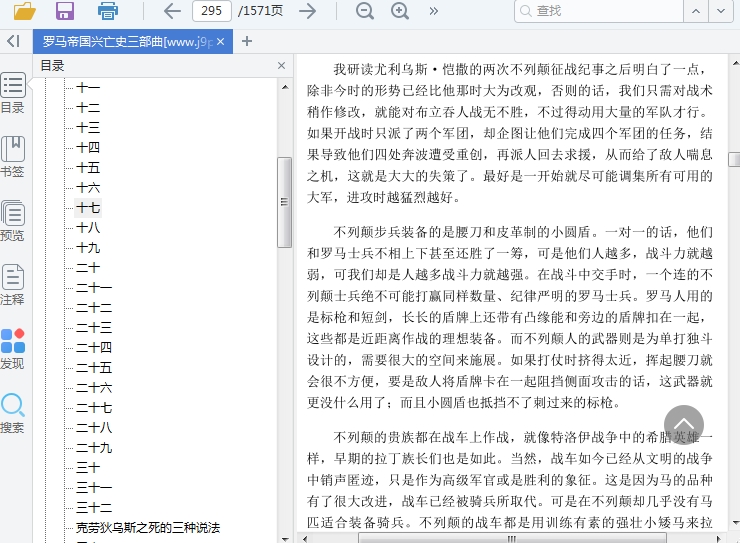Select chapter 十五 in the outline
The image size is (740, 543).
point(88,167)
